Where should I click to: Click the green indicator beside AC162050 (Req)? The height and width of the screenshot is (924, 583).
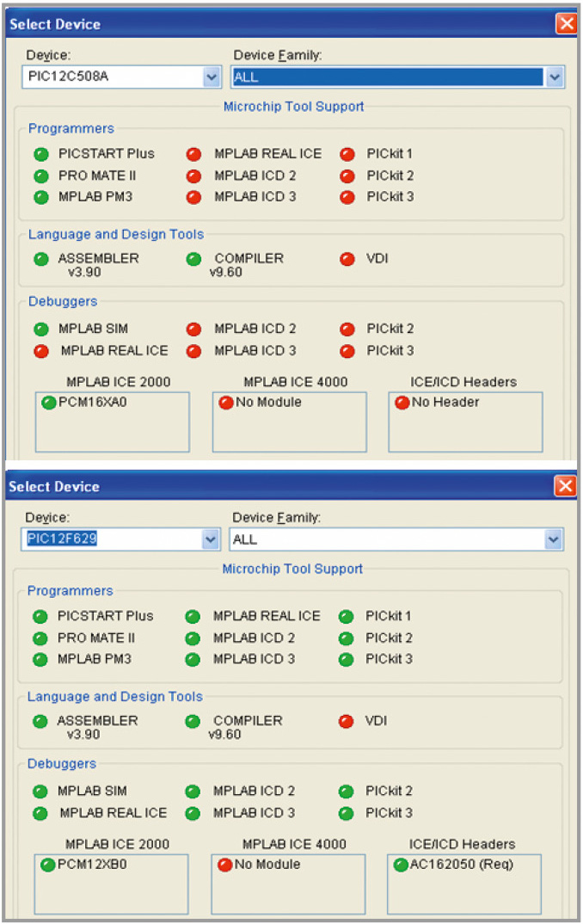coord(401,865)
